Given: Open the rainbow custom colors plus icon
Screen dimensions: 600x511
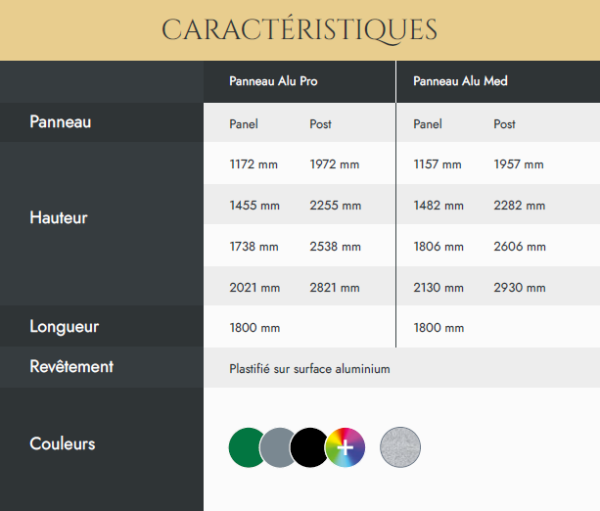Looking at the screenshot, I should click(345, 447).
